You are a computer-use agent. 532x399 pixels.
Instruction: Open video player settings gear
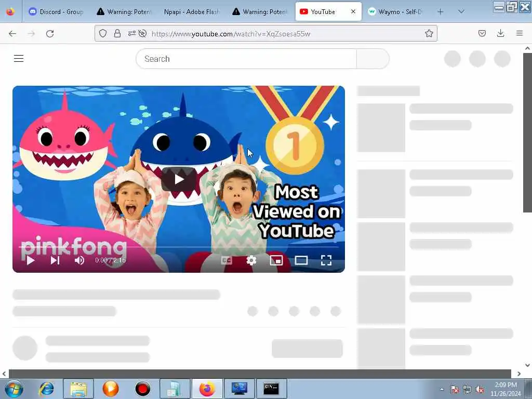coord(251,261)
